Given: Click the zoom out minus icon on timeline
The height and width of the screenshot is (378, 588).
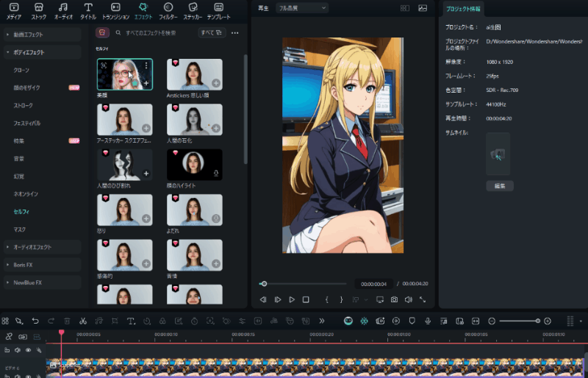Looking at the screenshot, I should (492, 321).
